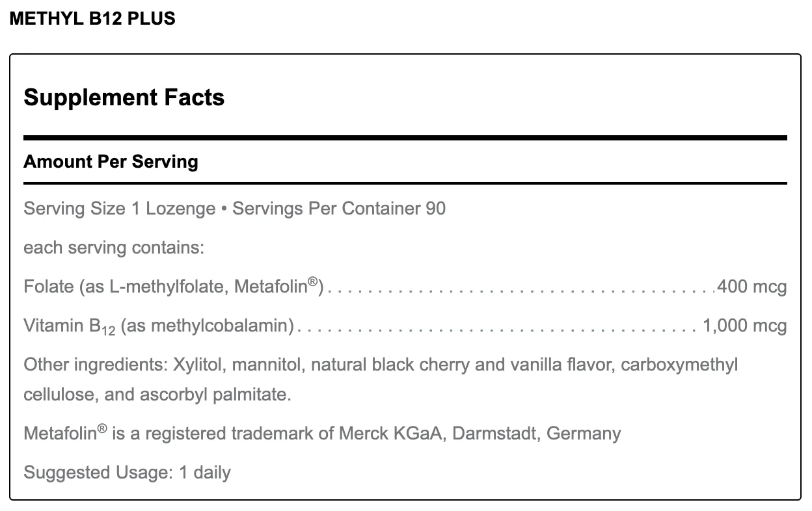Click the Supplement Facts heading
This screenshot has height=511, width=812.
pos(124,98)
